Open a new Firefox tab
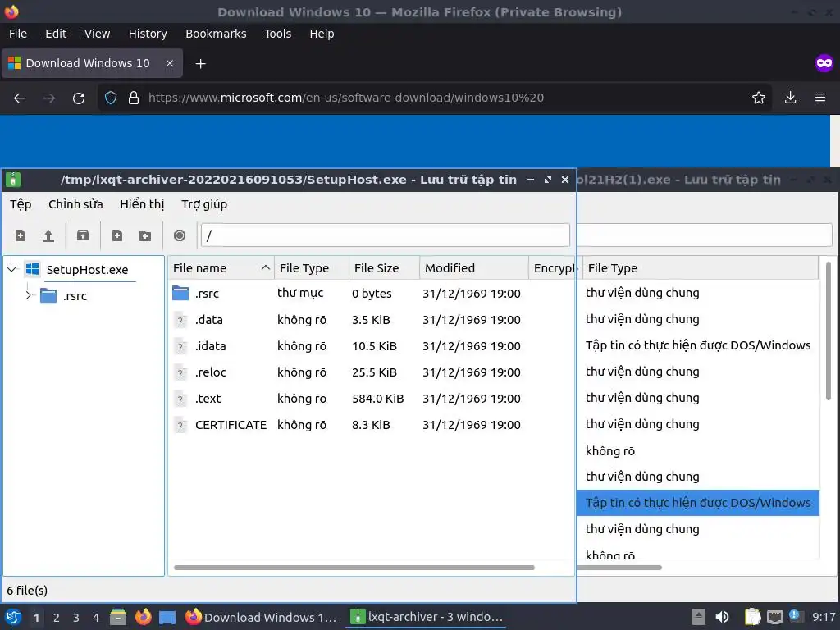Screen dimensions: 840x630 coord(200,64)
